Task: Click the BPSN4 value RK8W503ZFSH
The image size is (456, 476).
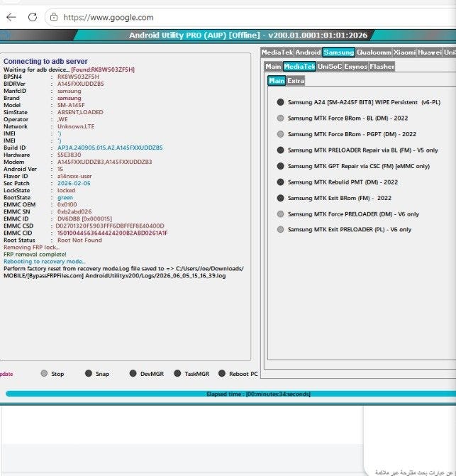Action: [78, 77]
